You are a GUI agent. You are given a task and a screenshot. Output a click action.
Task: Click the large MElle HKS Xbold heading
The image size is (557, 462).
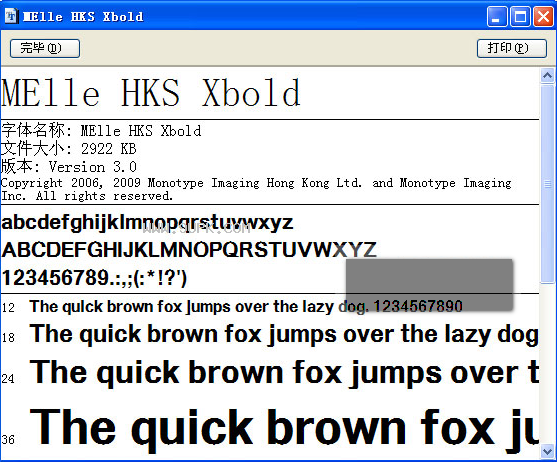(151, 93)
